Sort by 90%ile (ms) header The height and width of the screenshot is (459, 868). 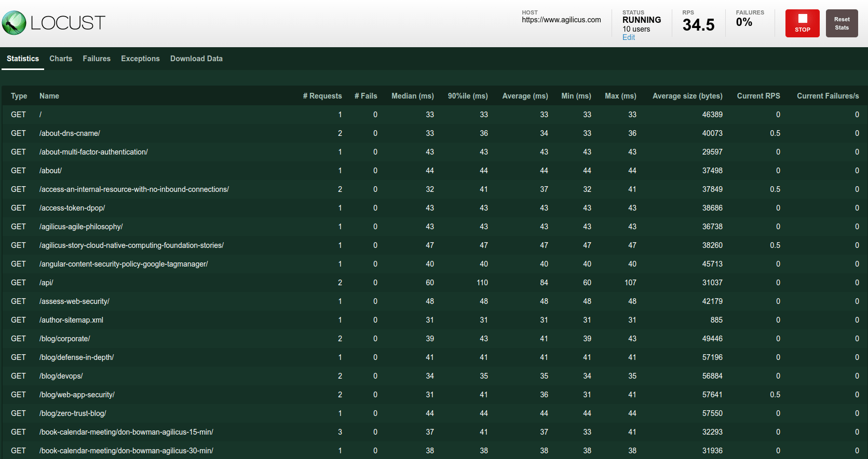(x=468, y=96)
